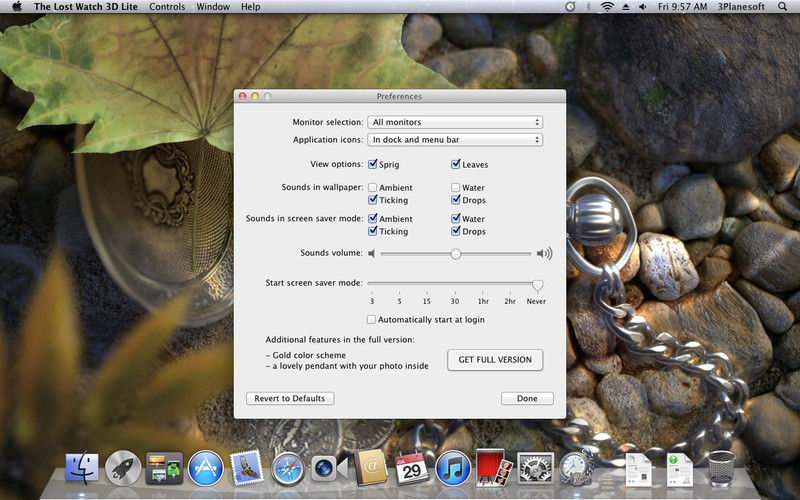Click the Sounds volume slider track
This screenshot has width=800, height=500.
tap(456, 254)
